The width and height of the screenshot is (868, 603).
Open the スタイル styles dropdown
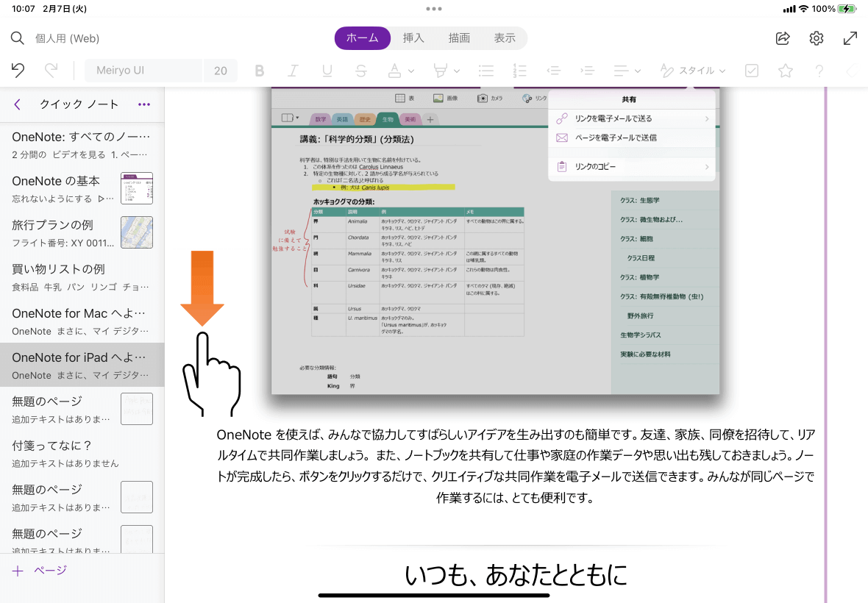point(692,71)
